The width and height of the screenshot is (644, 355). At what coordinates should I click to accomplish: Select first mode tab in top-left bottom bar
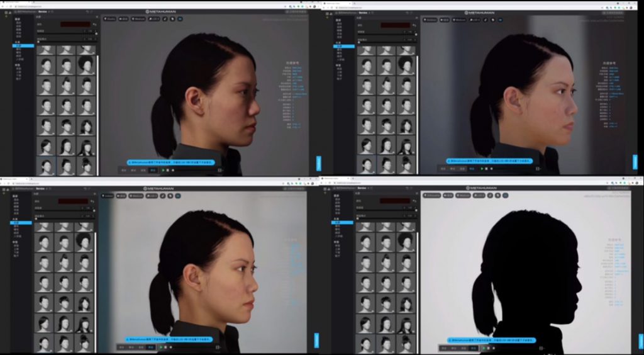124,170
